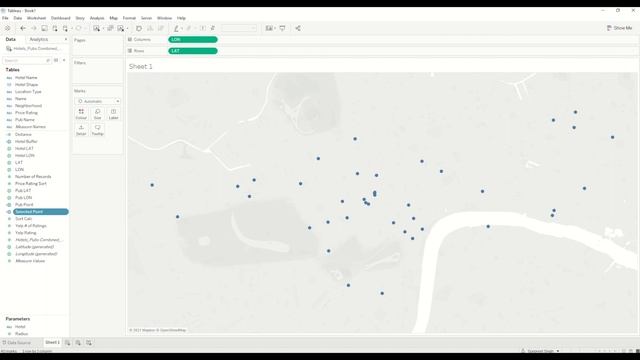Select the Hotel Buffer field
The image size is (640, 360).
(x=26, y=142)
